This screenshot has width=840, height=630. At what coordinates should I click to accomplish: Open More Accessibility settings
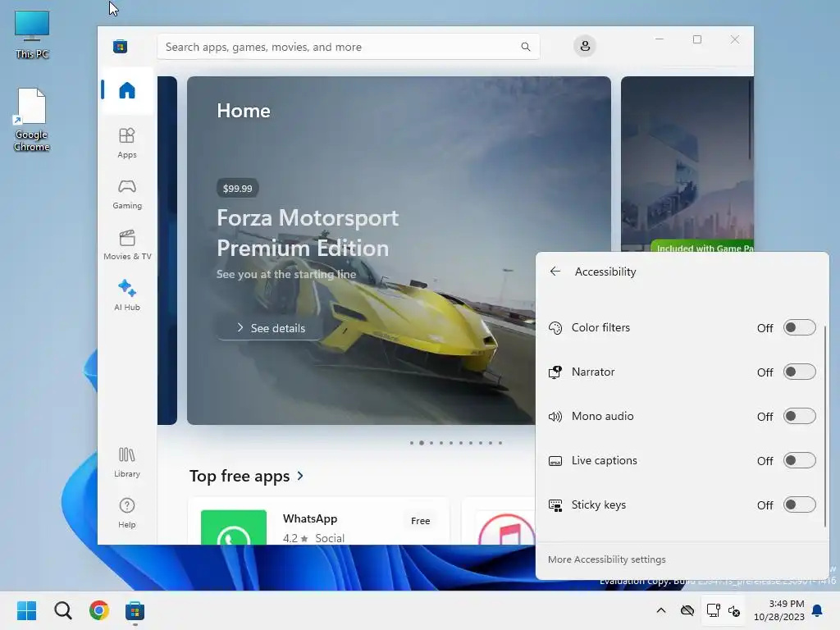tap(606, 559)
